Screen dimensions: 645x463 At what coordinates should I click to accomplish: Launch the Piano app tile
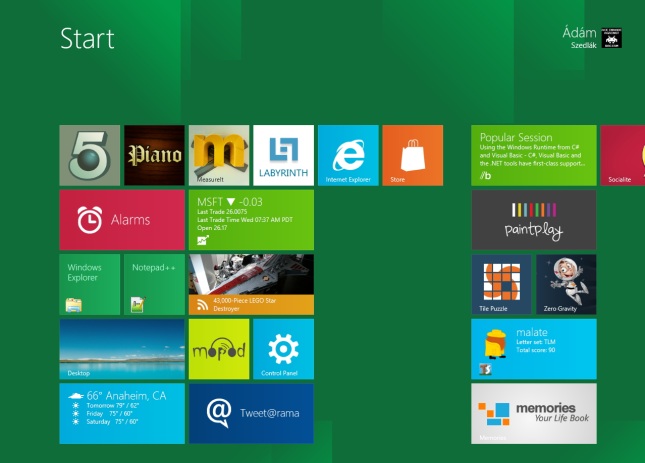154,155
